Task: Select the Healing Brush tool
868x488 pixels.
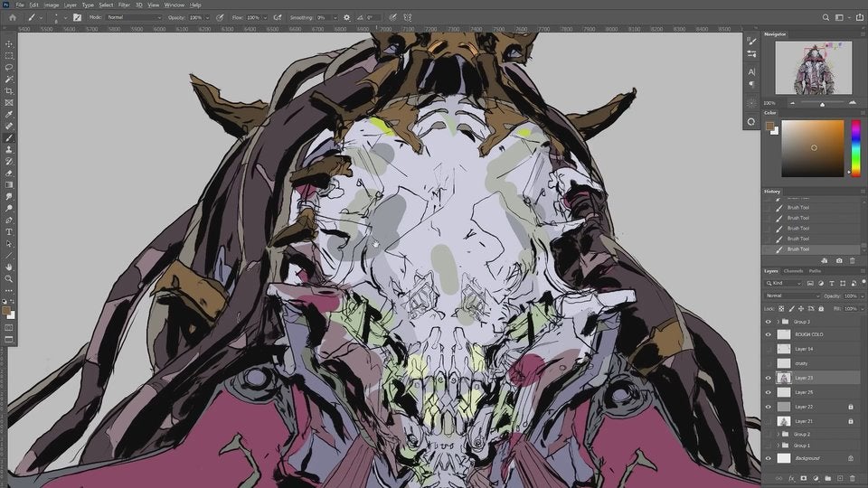Action: 9,127
